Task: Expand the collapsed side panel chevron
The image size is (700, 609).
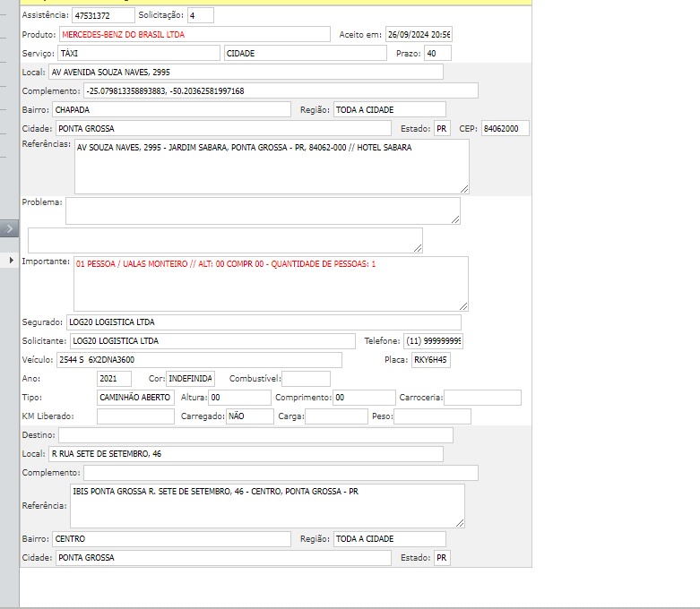Action: (9, 228)
